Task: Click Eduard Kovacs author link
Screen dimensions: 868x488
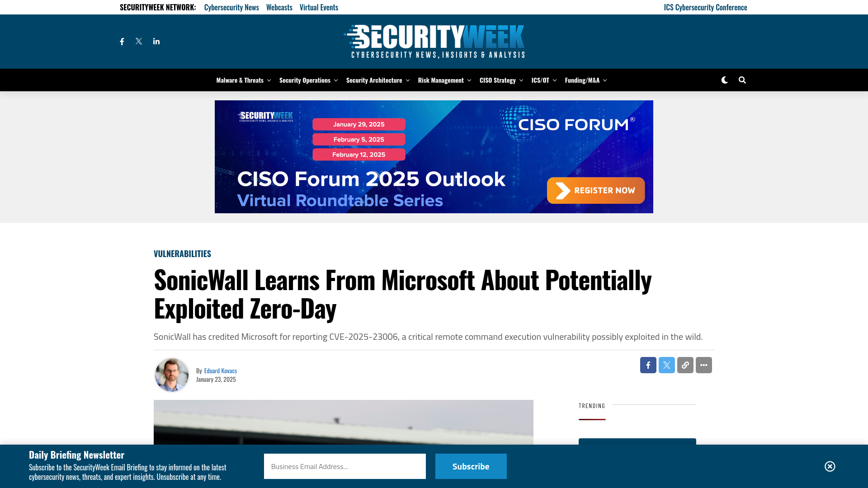Action: [x=220, y=370]
